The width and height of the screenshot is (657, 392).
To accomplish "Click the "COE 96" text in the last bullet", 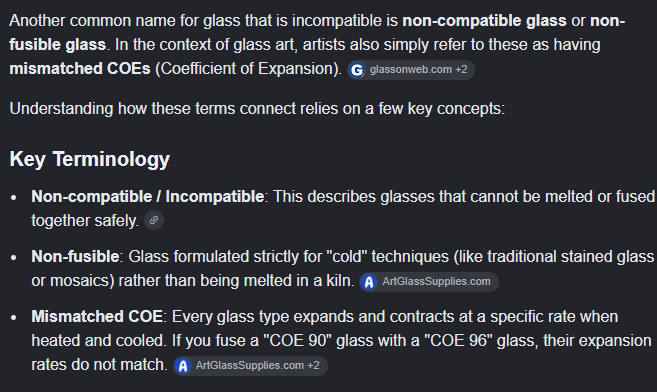I will click(458, 340).
